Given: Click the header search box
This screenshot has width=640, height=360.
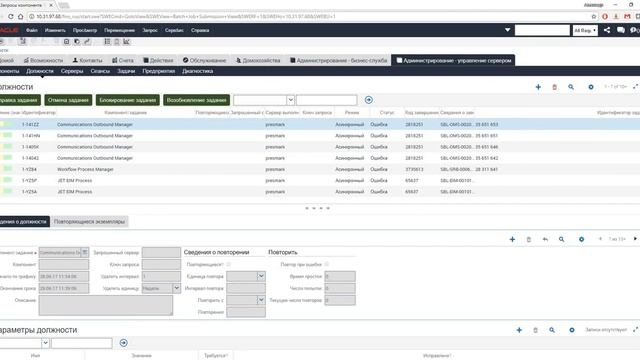Looking at the screenshot, I should [x=542, y=30].
